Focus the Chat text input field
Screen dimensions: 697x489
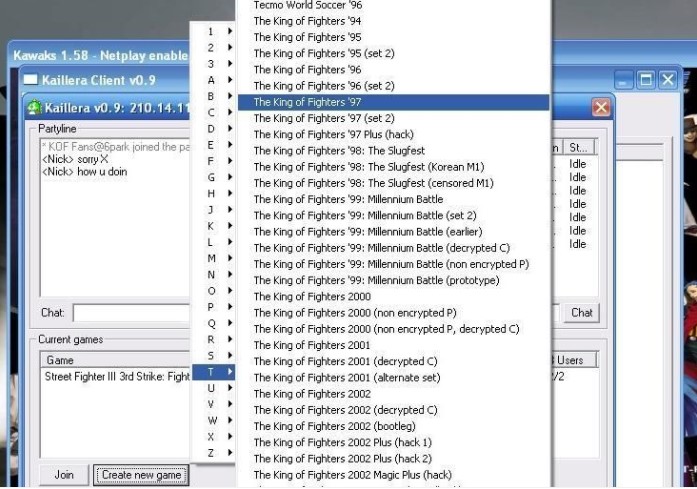(x=132, y=313)
